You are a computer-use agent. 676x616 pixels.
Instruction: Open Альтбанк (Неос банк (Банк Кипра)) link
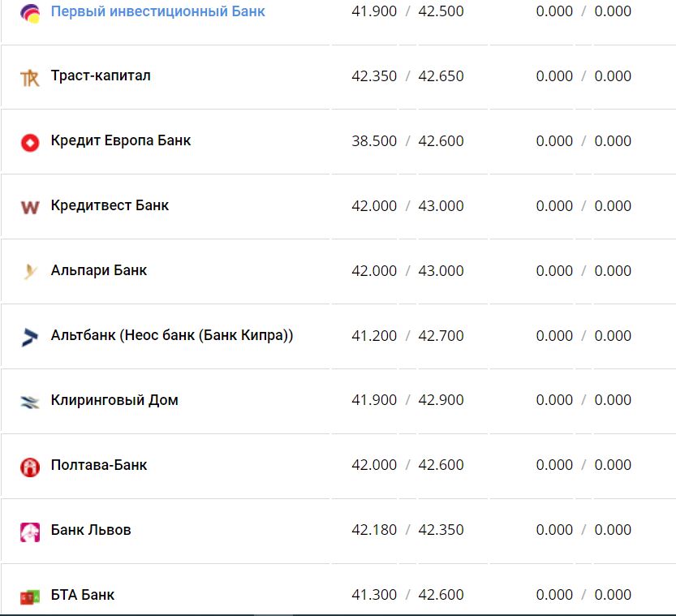pyautogui.click(x=172, y=335)
